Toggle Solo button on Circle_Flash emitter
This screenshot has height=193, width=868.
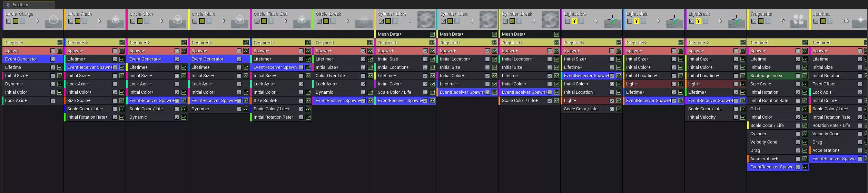pyautogui.click(x=85, y=21)
